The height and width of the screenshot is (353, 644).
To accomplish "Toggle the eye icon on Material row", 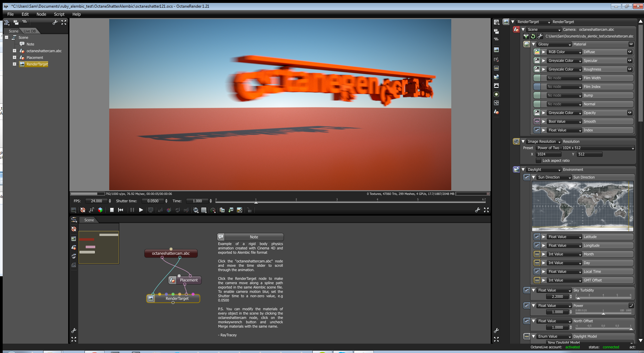I will click(x=631, y=44).
